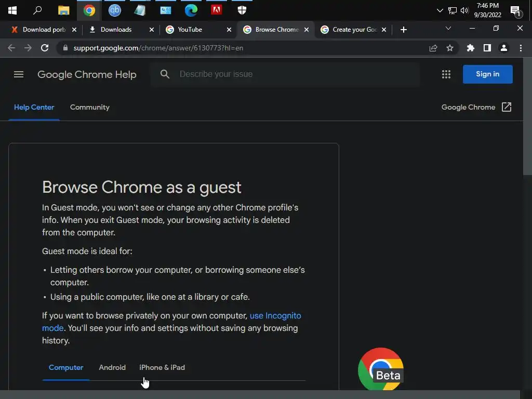The width and height of the screenshot is (532, 399).
Task: Click the address bar URL
Action: coord(158,48)
